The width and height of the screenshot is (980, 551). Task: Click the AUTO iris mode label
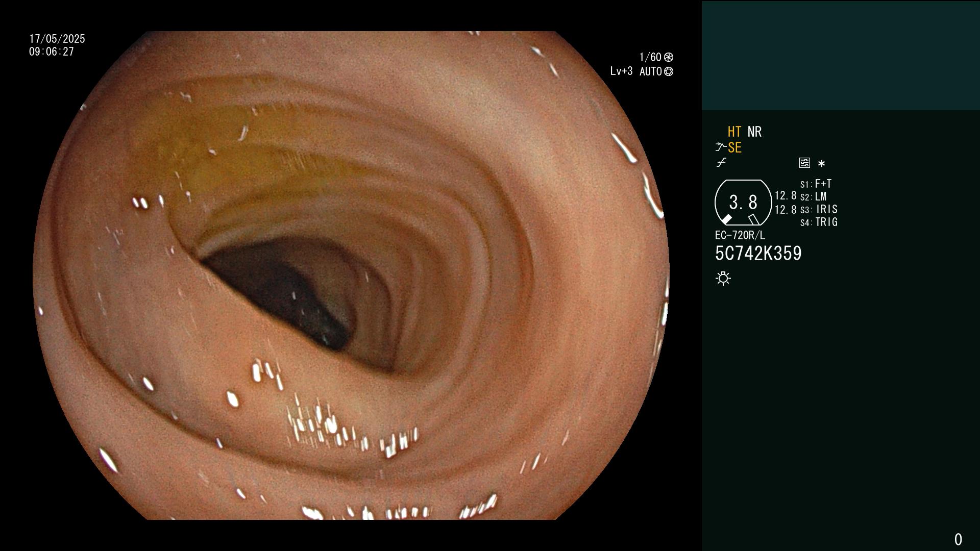(x=651, y=71)
